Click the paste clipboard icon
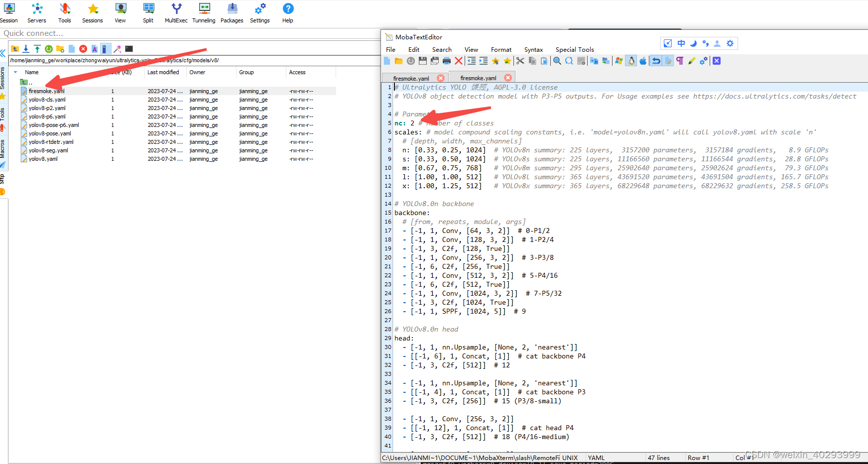The width and height of the screenshot is (868, 464). pos(544,61)
